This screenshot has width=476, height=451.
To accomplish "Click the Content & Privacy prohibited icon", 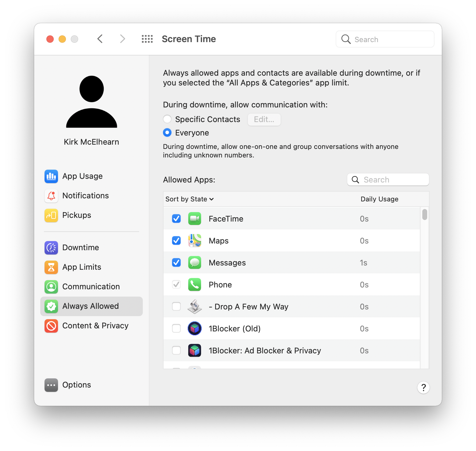I will (x=51, y=326).
